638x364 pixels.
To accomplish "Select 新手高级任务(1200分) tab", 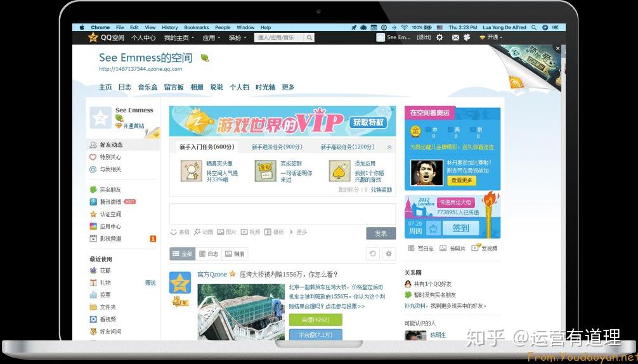I will (x=347, y=147).
